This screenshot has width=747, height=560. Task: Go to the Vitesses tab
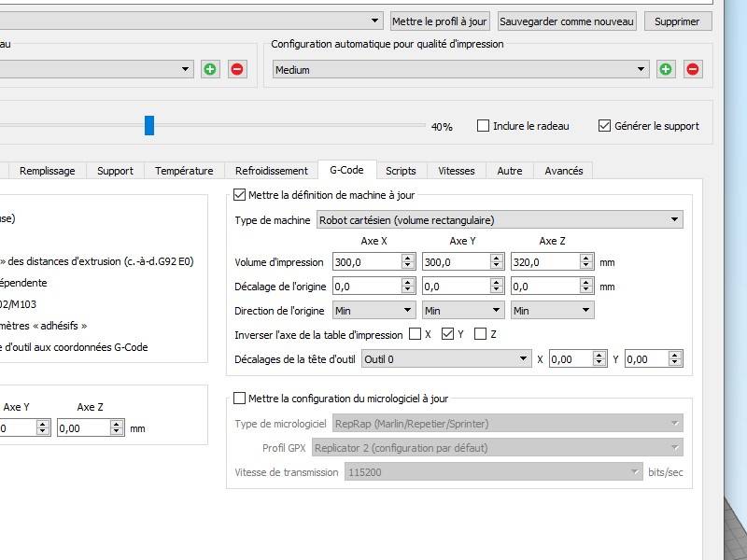coord(457,171)
